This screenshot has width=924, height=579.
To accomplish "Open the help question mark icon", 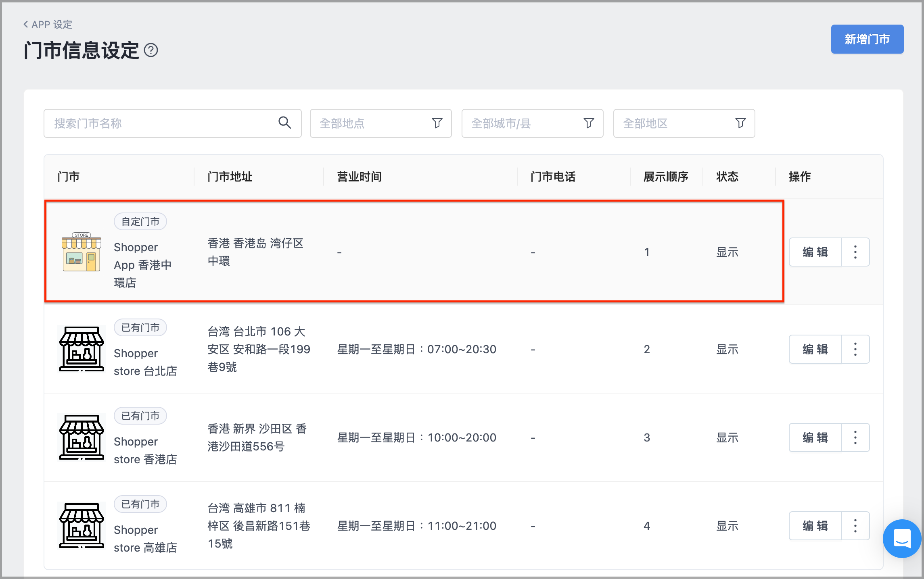I will (151, 50).
